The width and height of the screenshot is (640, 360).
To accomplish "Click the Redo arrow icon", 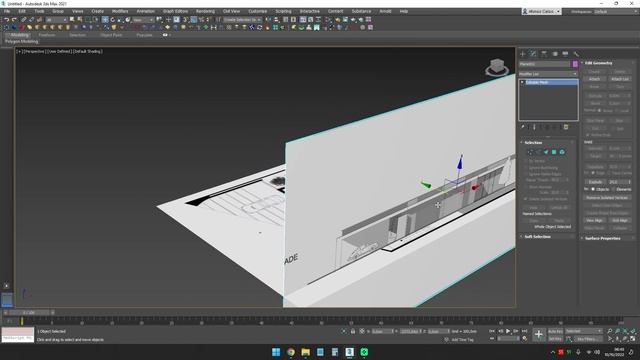I will point(14,20).
